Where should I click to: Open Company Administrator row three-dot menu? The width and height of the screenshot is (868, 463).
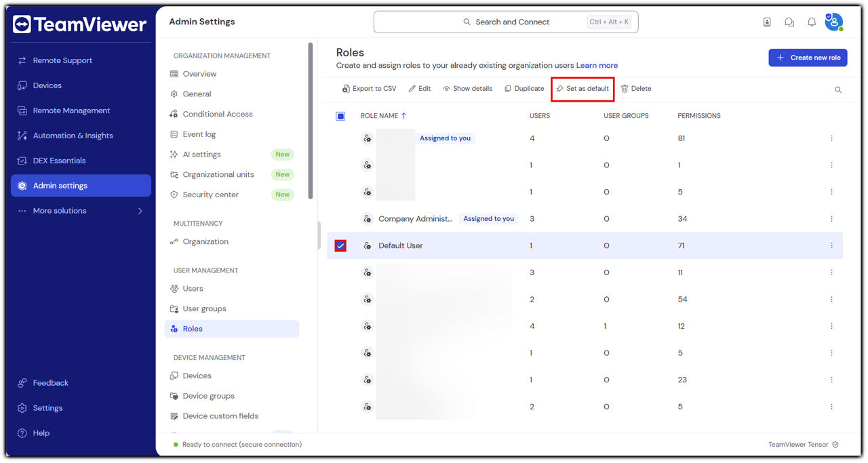point(831,219)
